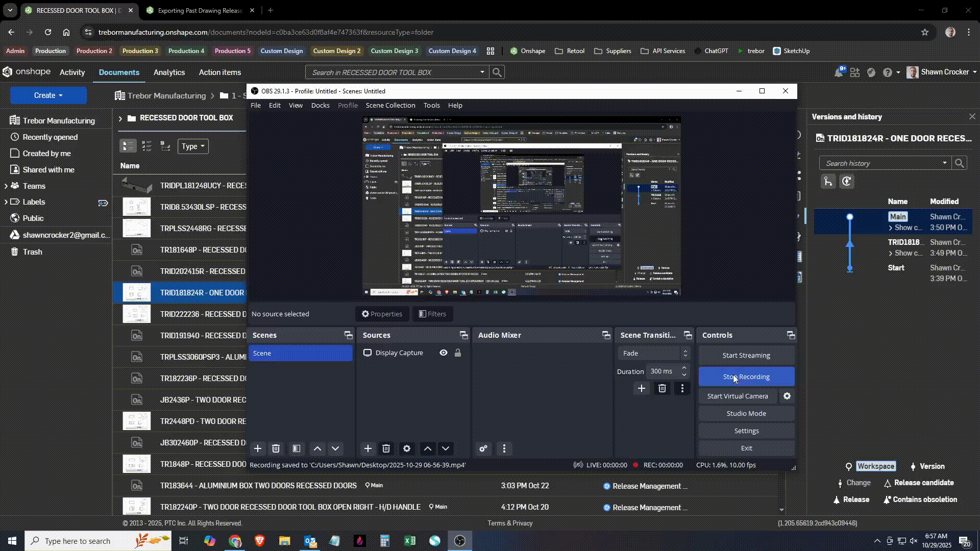The image size is (980, 551).
Task: Expand the Teams tree item
Action: 6,186
